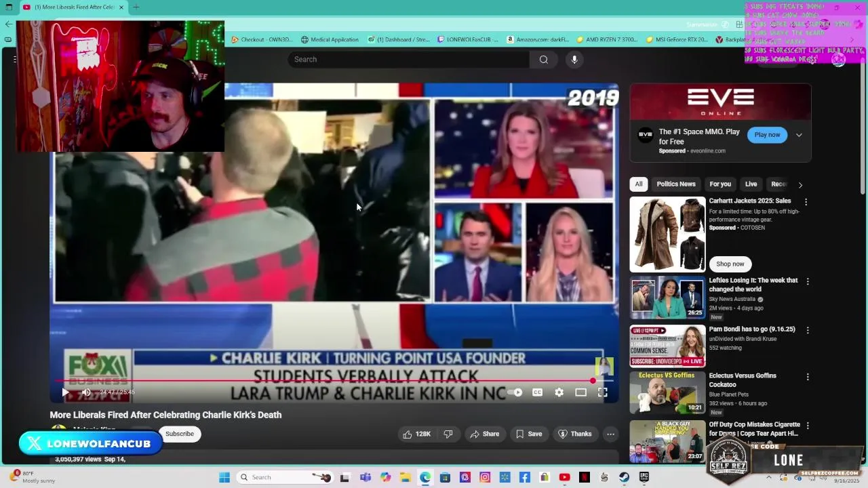This screenshot has height=488, width=868.
Task: Open Microsoft Edge from the taskbar
Action: coord(425,477)
